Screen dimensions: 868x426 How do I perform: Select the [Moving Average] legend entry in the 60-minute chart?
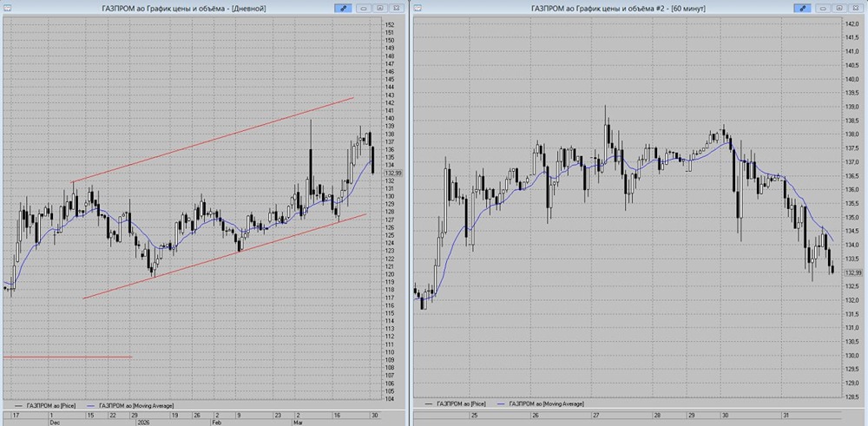tap(540, 404)
